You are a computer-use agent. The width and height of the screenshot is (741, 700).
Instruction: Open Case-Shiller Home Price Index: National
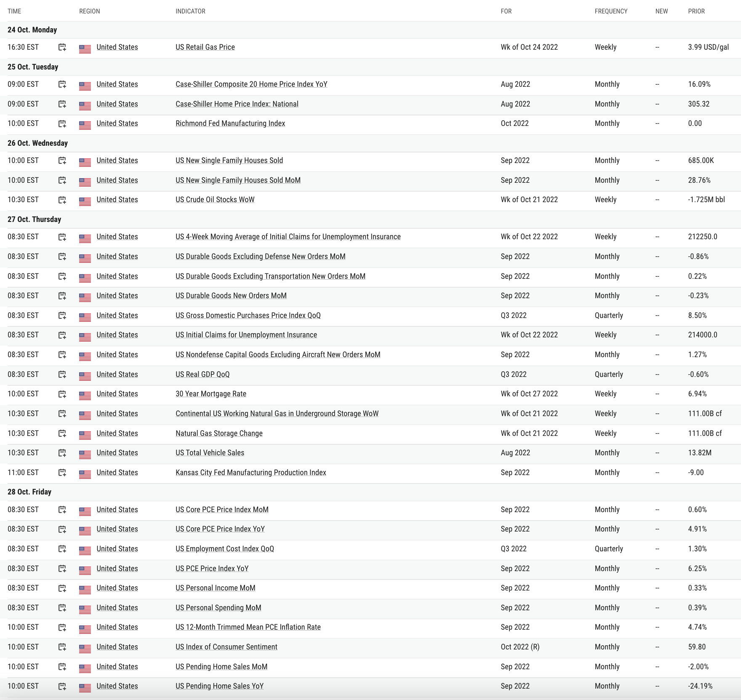point(237,104)
